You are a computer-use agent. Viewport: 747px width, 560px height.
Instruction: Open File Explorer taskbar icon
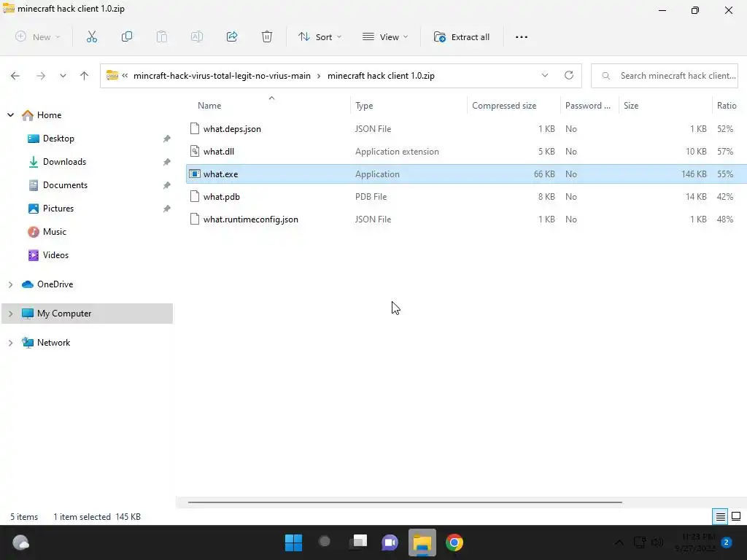pyautogui.click(x=422, y=542)
